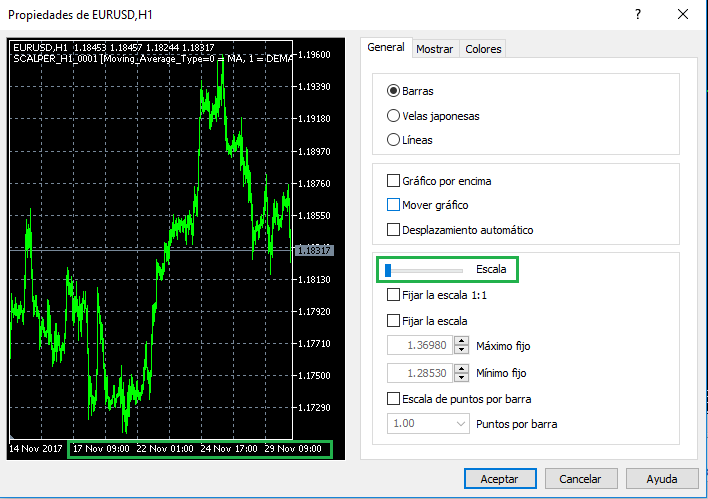Close the Propiedades de EURUSD,H1 dialog
Viewport: 708px width, 499px height.
click(683, 14)
